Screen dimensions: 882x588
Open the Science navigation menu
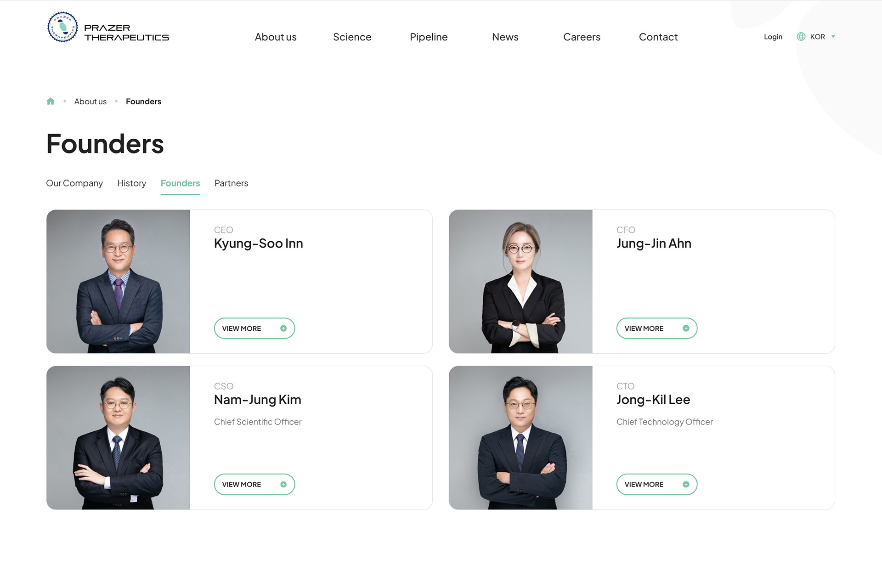(x=352, y=37)
